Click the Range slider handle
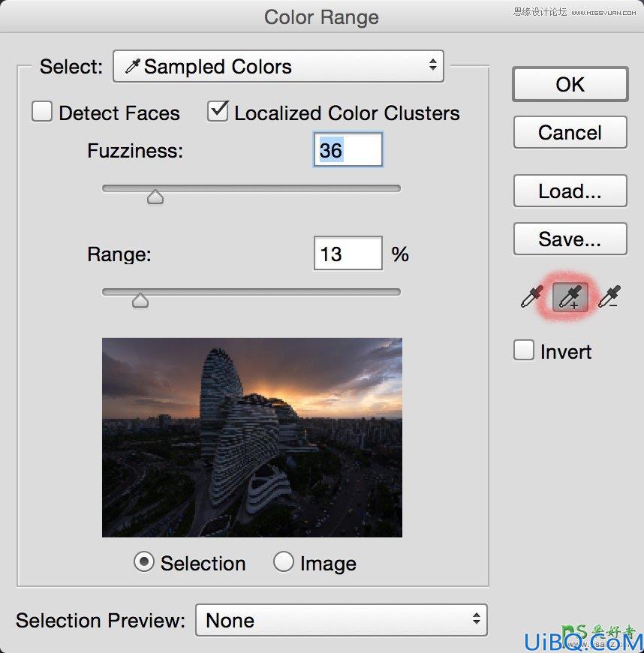 [140, 300]
